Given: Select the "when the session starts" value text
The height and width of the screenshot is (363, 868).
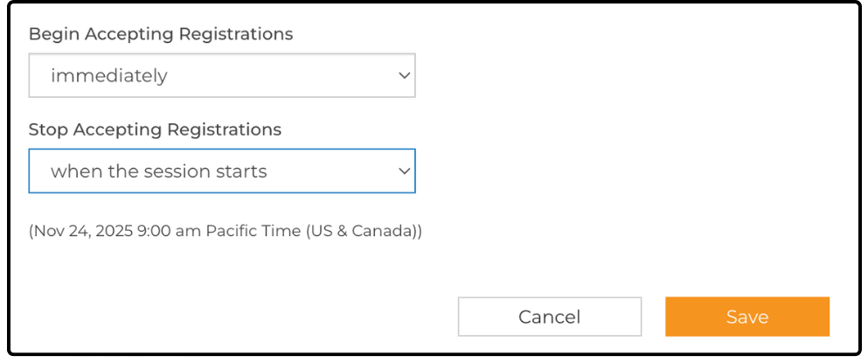Looking at the screenshot, I should pyautogui.click(x=158, y=171).
